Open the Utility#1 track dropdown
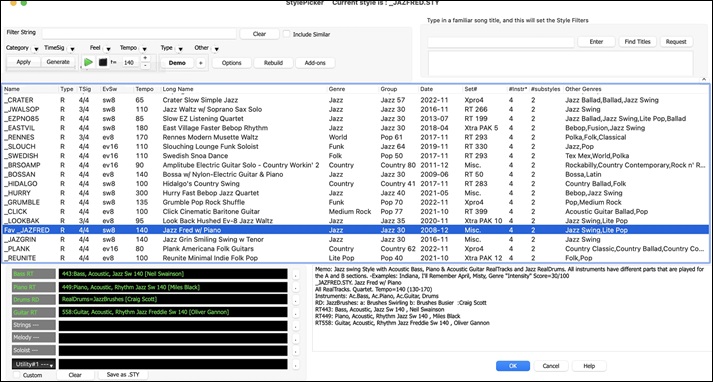This screenshot has width=713, height=382. [x=34, y=364]
